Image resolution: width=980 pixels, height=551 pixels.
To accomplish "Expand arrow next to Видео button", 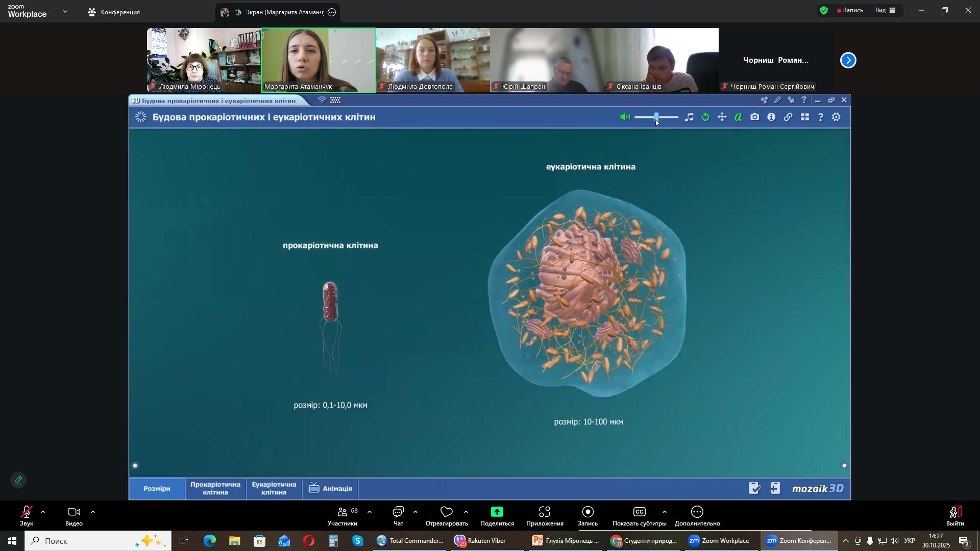I will click(x=93, y=512).
